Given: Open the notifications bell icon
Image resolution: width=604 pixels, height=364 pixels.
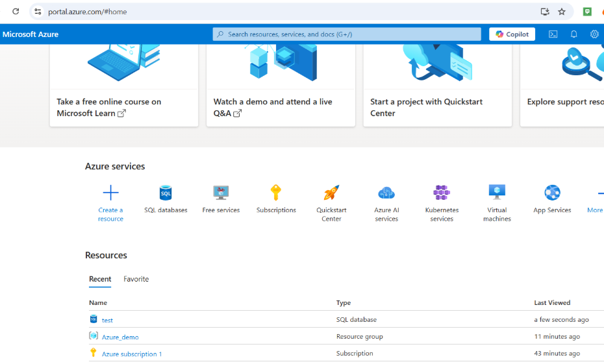Looking at the screenshot, I should coord(573,34).
